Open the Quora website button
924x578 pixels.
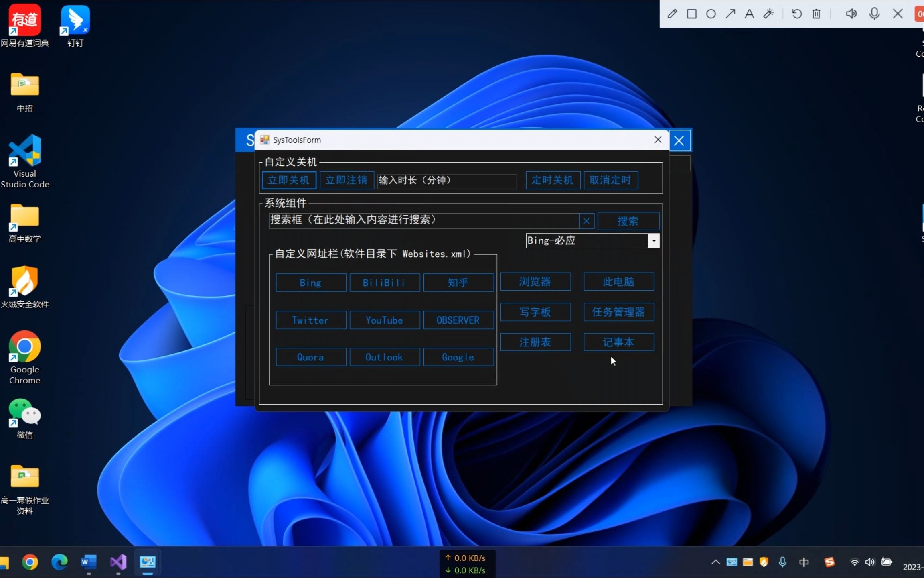coord(311,357)
